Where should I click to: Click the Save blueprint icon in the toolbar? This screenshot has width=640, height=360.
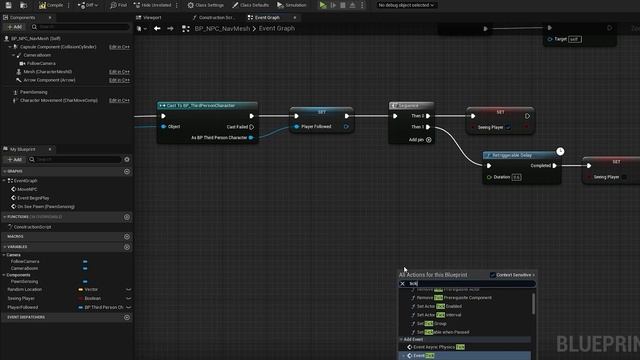point(9,5)
